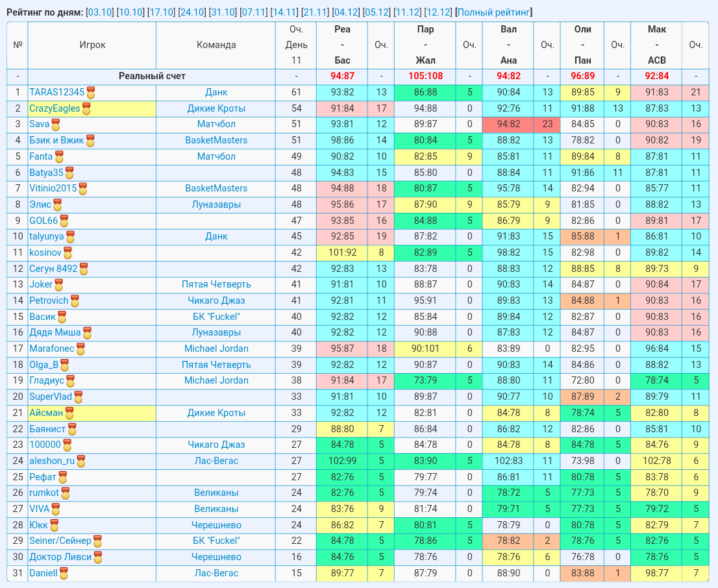
Task: Open the 07.11 daily rating
Action: tap(254, 12)
